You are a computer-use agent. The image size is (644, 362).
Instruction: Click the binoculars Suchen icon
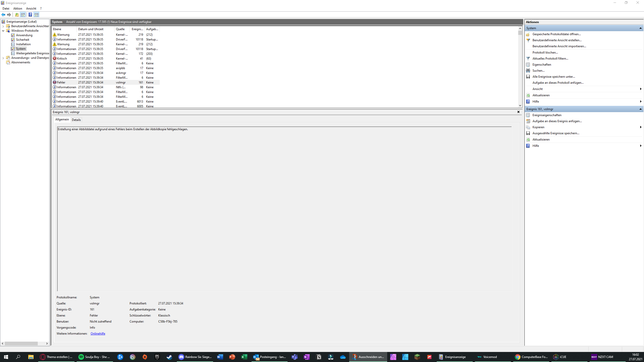[x=528, y=71]
